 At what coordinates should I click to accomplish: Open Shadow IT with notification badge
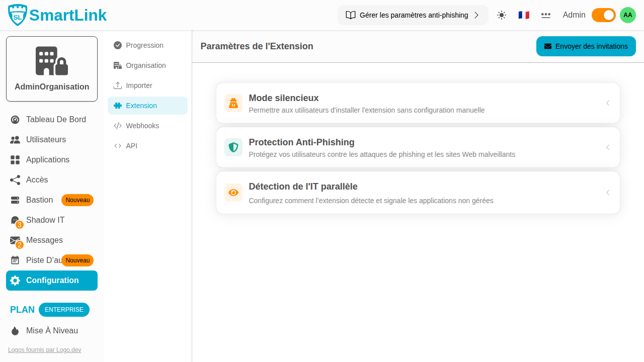(15, 220)
